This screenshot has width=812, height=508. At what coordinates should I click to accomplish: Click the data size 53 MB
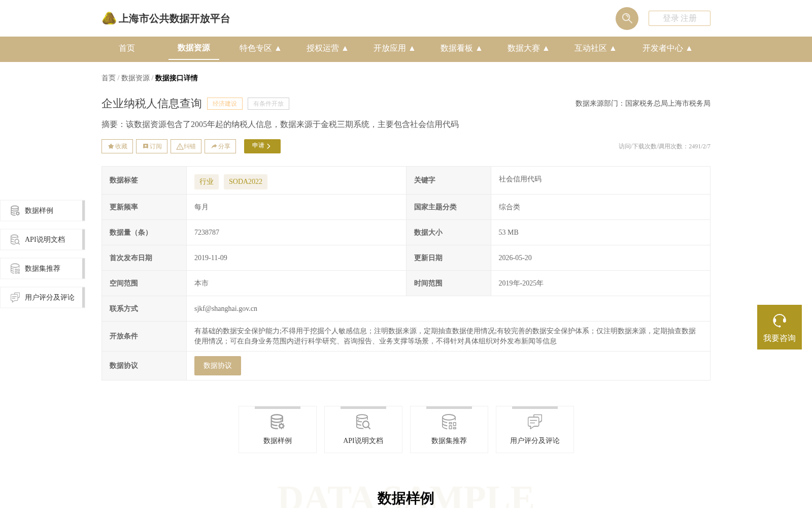(509, 233)
